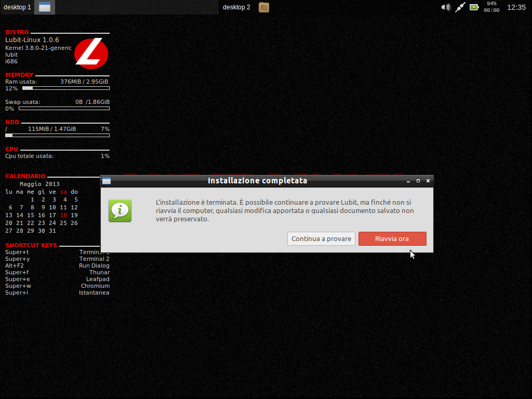Click the battery indicator showing 94%
Image resolution: width=532 pixels, height=399 pixels.
point(474,7)
